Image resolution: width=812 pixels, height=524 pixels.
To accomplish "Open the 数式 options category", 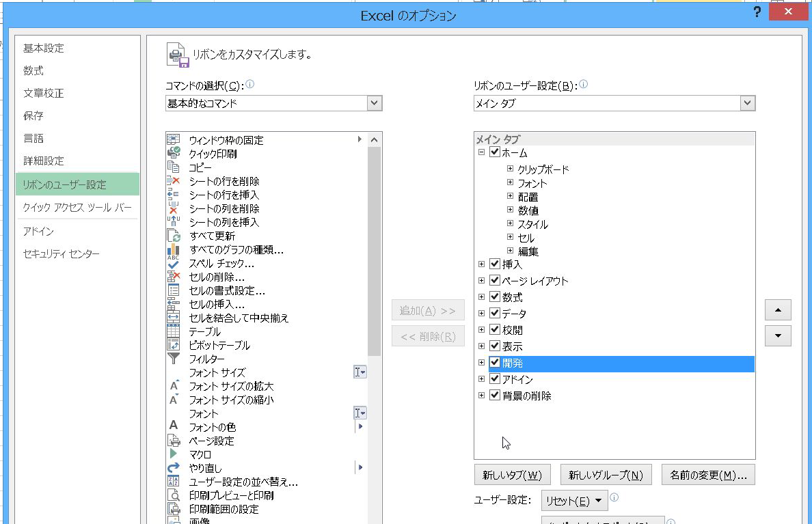I will tap(33, 70).
